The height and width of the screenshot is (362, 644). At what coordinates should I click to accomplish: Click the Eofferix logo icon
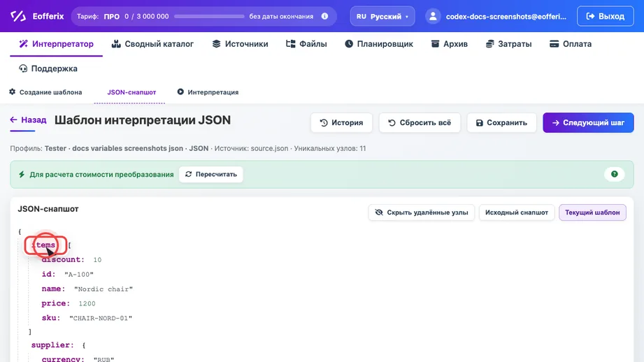(18, 16)
